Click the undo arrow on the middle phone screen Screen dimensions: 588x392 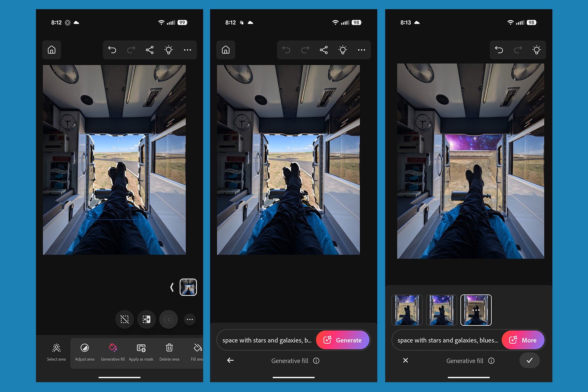pyautogui.click(x=286, y=50)
